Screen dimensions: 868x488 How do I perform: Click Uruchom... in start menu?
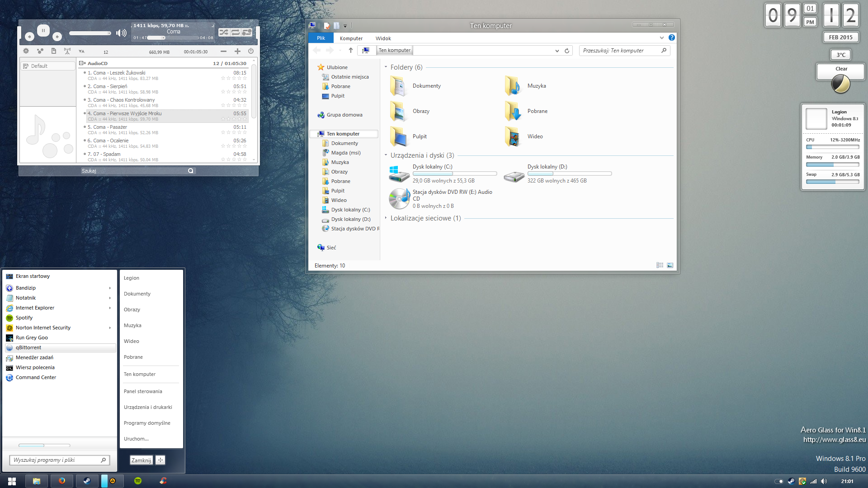[x=136, y=439]
